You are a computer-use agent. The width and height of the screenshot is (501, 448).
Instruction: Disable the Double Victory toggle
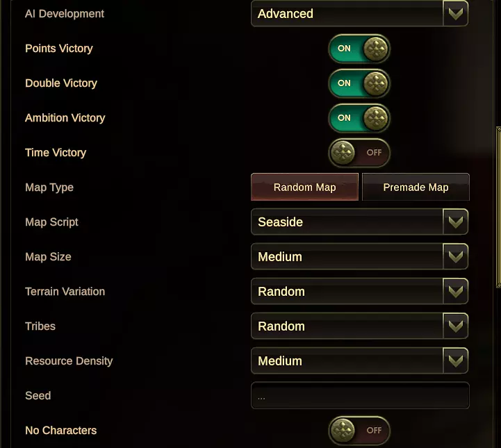point(359,83)
